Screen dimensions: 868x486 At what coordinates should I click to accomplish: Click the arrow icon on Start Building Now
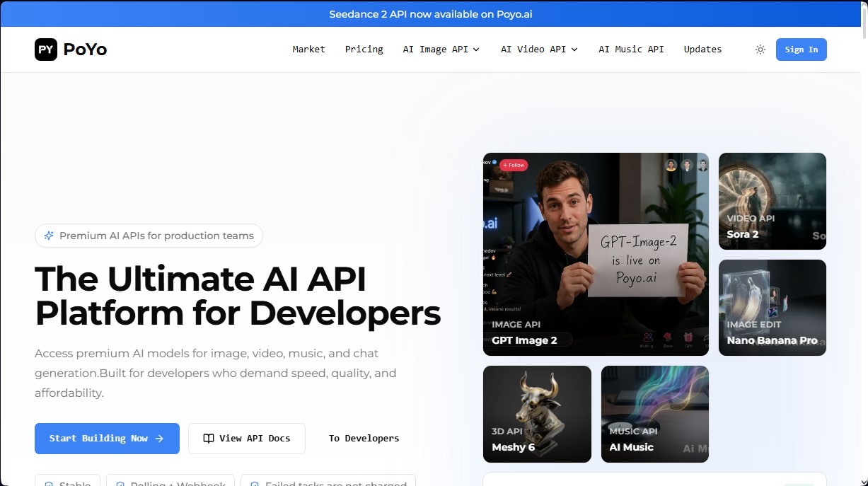pos(159,439)
